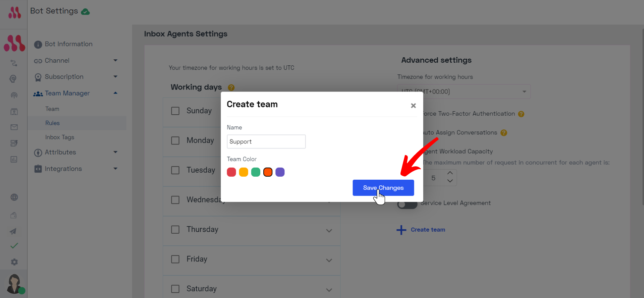Image resolution: width=644 pixels, height=298 pixels.
Task: Check the Friday working day checkbox
Action: (175, 259)
